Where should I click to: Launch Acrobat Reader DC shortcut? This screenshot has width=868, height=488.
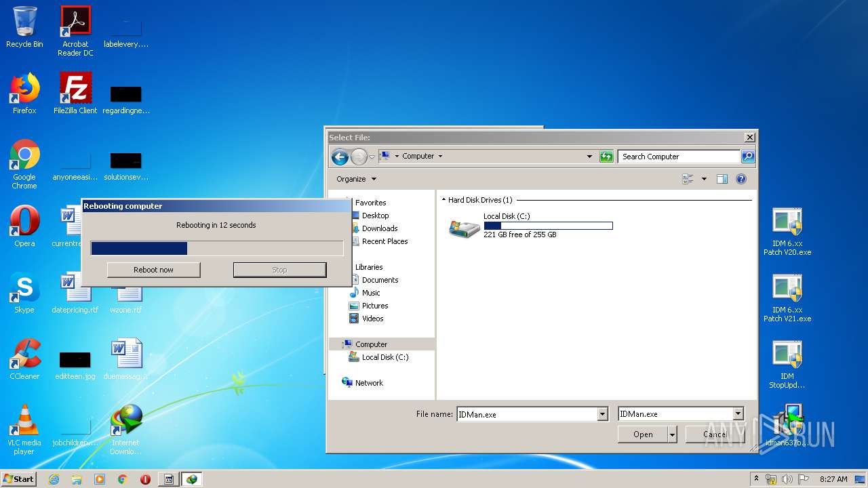[x=75, y=31]
